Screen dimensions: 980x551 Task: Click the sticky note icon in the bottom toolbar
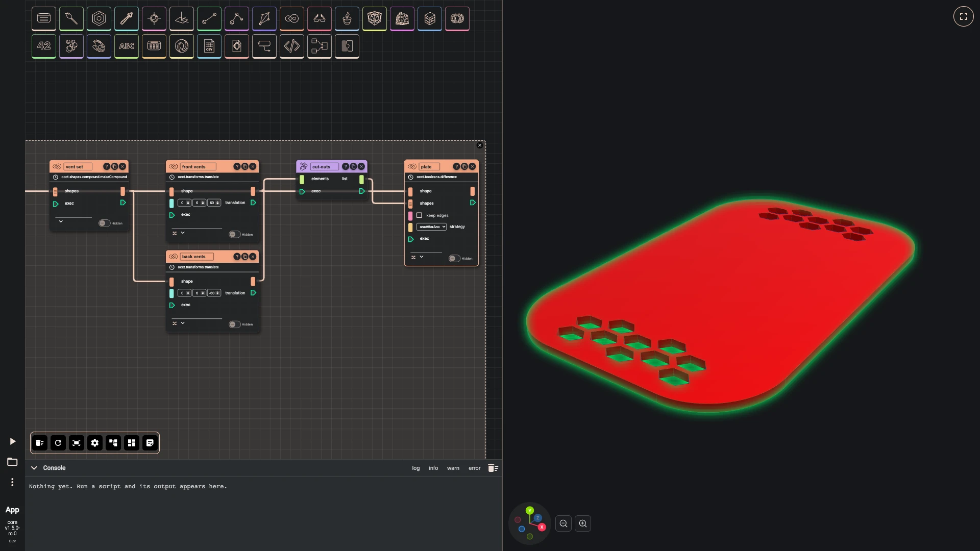coord(150,443)
